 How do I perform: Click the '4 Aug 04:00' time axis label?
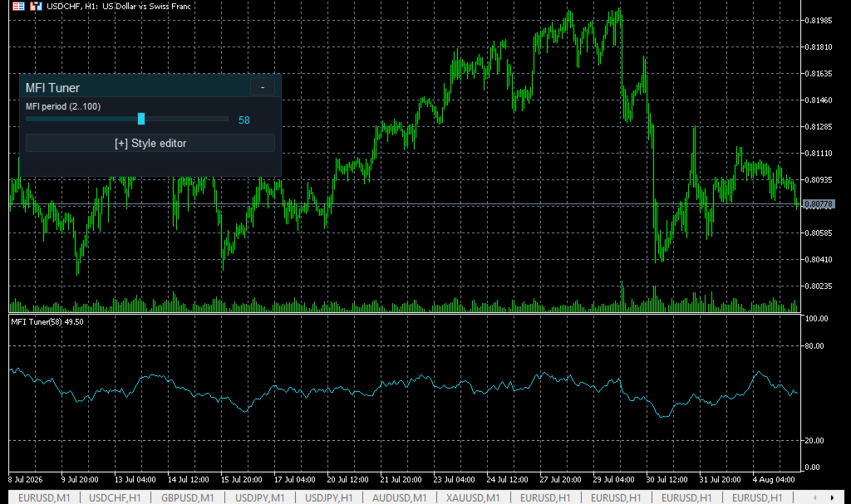774,480
